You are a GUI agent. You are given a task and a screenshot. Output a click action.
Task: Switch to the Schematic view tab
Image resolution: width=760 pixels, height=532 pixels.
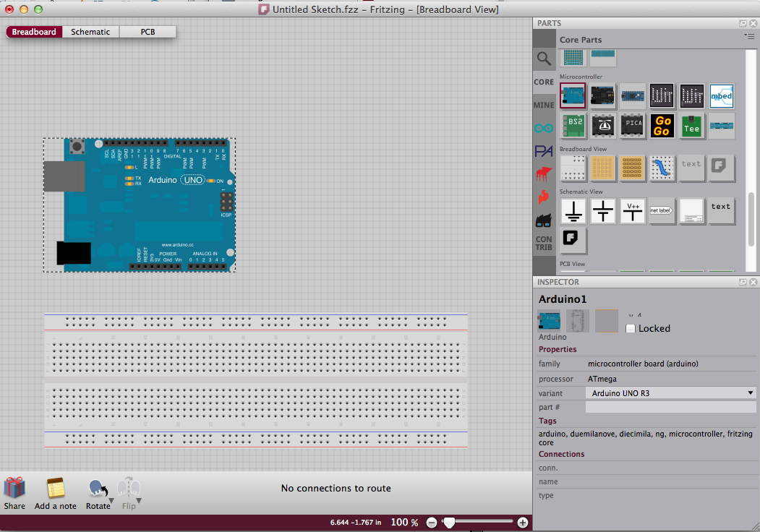coord(90,32)
